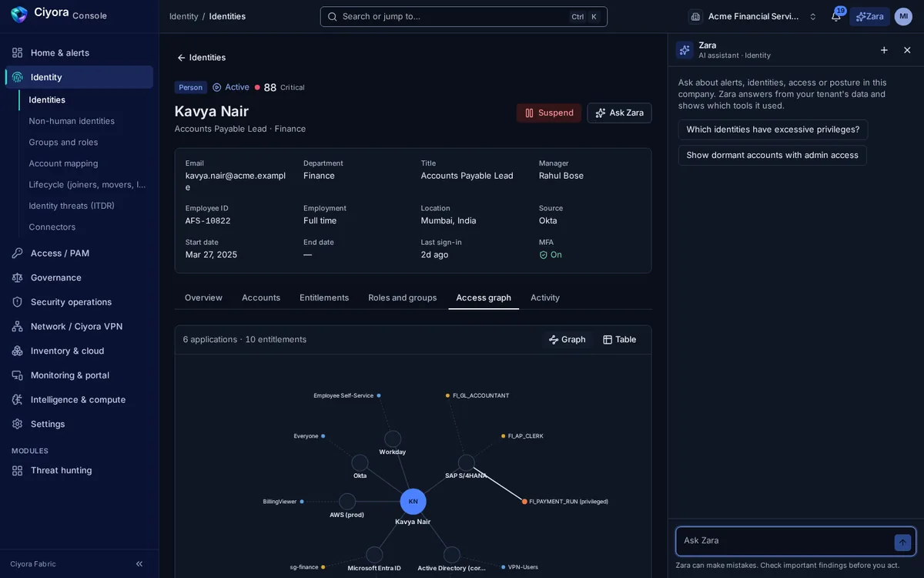924x578 pixels.
Task: Click SAP S/4HANA graph node
Action: [x=467, y=463]
